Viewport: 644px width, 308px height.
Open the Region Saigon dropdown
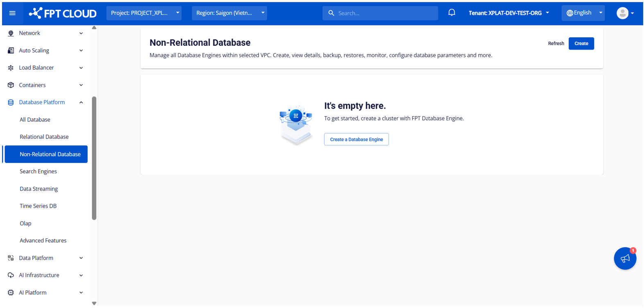coord(229,13)
